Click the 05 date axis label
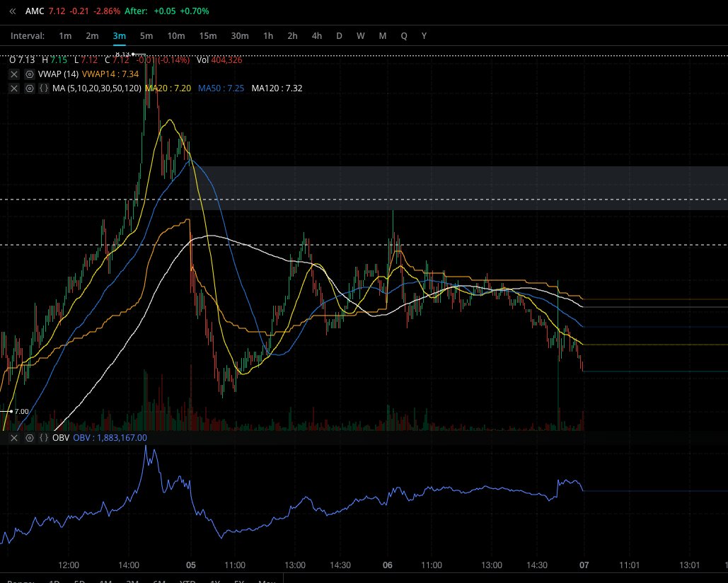Image resolution: width=728 pixels, height=583 pixels. click(191, 565)
